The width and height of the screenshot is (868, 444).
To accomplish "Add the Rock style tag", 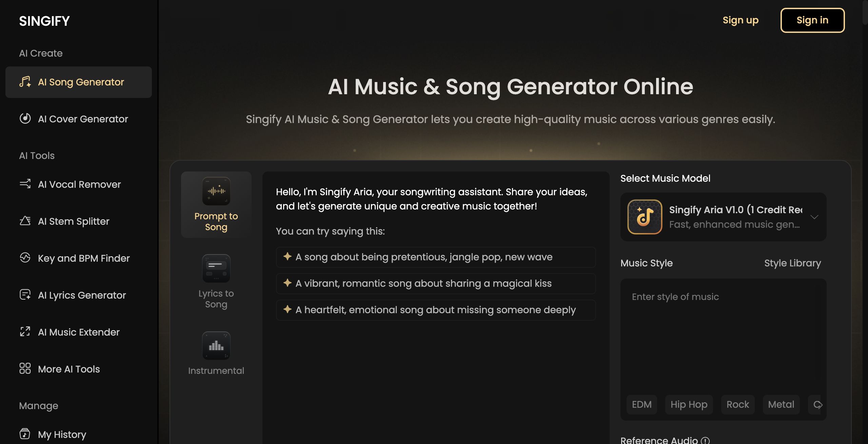I will 738,405.
